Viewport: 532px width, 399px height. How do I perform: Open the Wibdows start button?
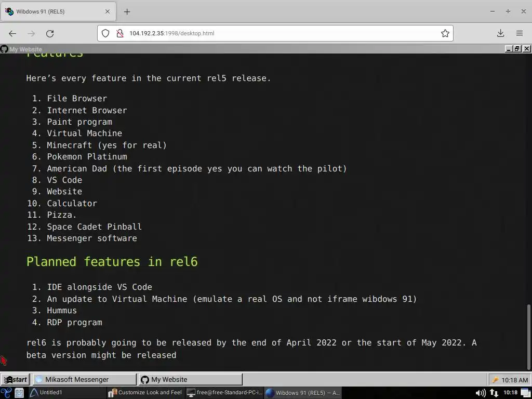15,379
